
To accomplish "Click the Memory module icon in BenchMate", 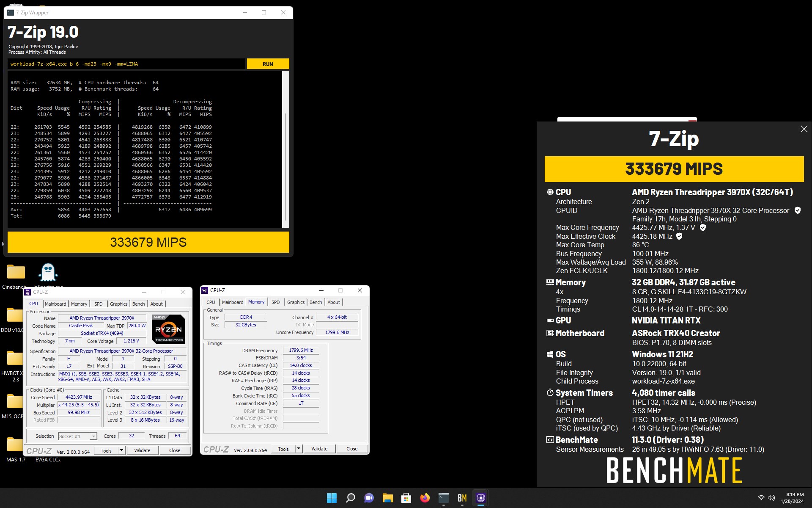I will tap(550, 282).
